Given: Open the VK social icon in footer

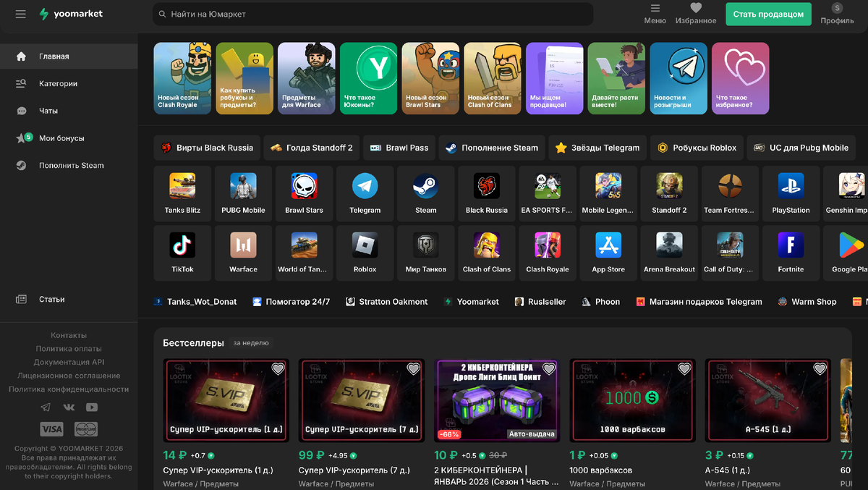Looking at the screenshot, I should [x=69, y=407].
